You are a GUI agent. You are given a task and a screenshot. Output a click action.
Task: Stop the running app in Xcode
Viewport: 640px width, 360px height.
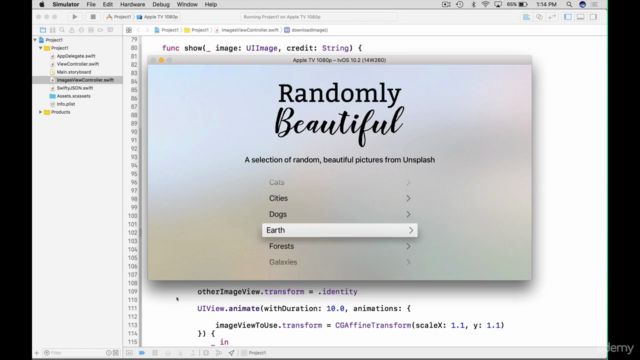pyautogui.click(x=93, y=17)
